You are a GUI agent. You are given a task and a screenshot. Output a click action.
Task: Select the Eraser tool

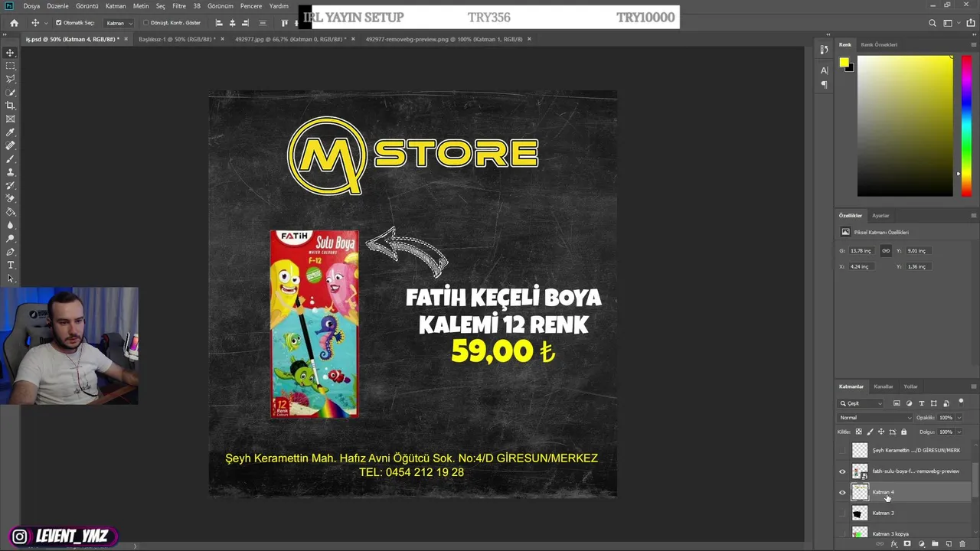coord(10,198)
